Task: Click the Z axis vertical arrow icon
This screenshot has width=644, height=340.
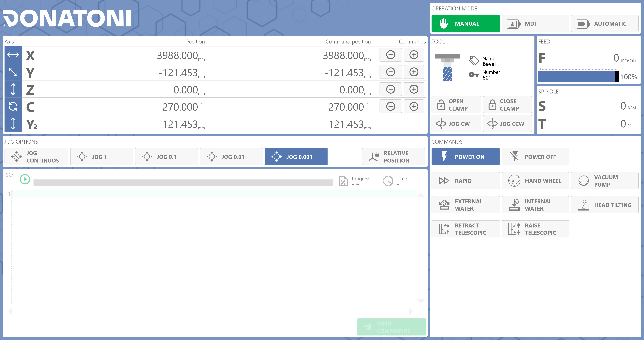Action: [13, 89]
